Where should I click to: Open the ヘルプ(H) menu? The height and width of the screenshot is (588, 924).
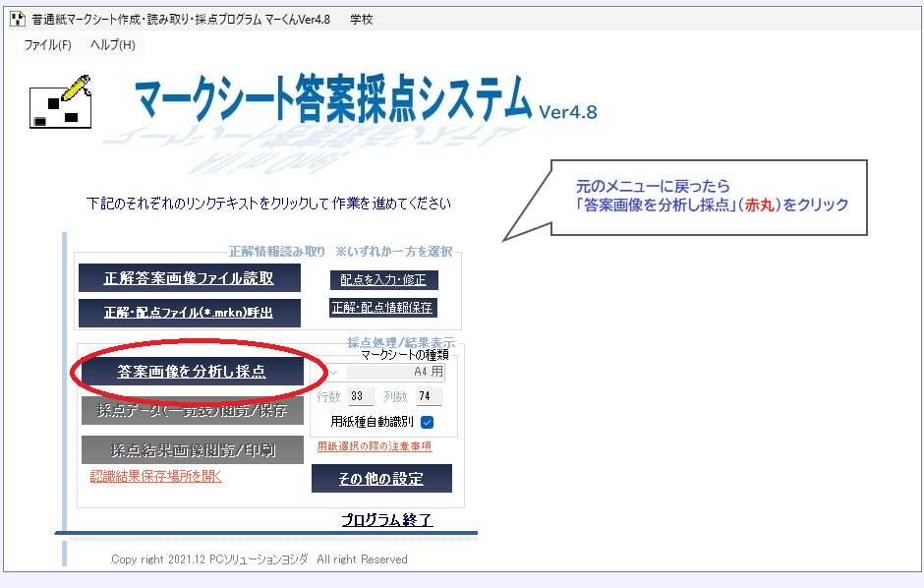[112, 45]
